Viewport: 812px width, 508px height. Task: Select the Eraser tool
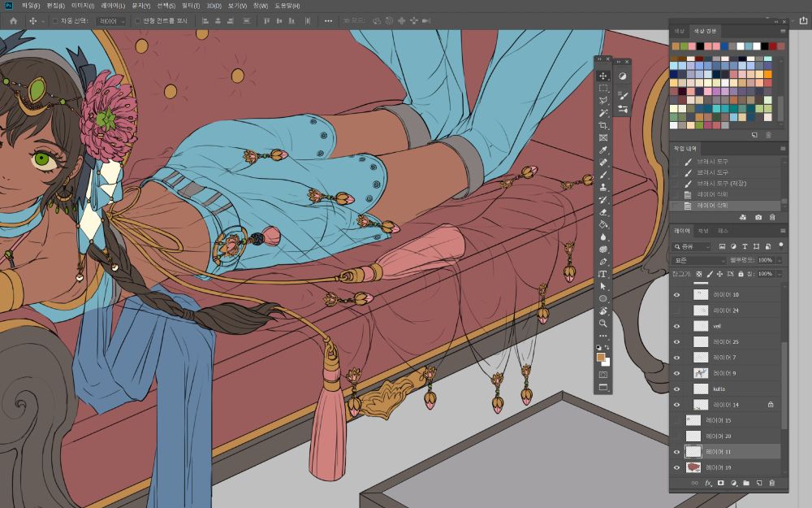(603, 212)
